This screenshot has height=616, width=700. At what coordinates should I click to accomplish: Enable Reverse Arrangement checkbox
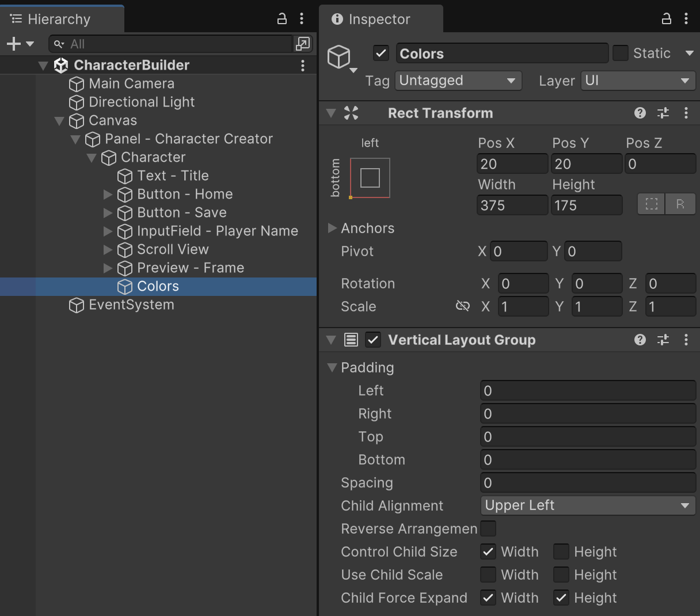coord(488,528)
